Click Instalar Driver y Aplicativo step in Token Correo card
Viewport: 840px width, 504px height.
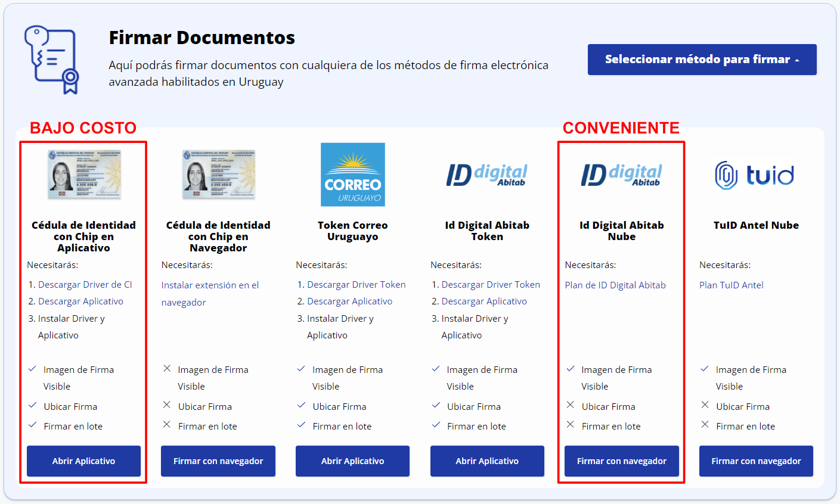point(340,327)
